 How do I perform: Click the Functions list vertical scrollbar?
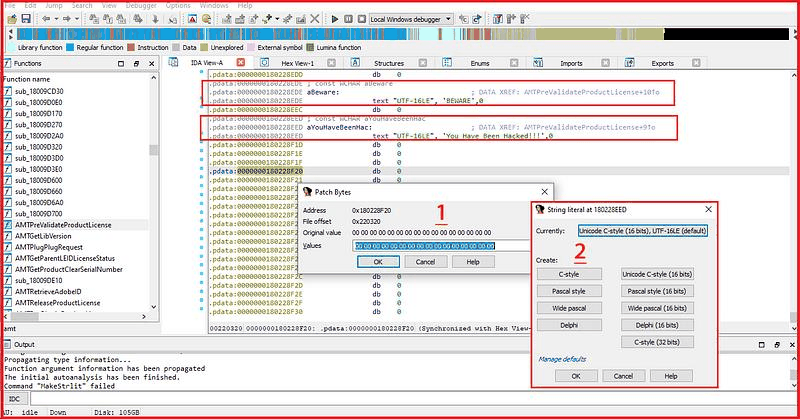154,192
